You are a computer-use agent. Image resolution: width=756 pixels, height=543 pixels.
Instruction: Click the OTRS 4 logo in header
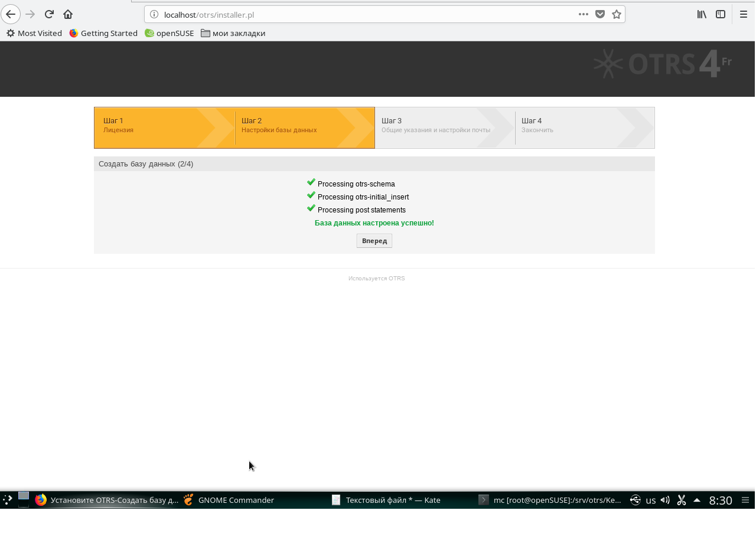pyautogui.click(x=663, y=64)
